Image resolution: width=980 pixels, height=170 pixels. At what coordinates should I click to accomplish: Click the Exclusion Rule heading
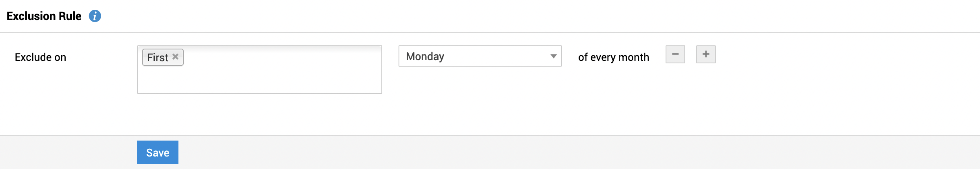44,16
